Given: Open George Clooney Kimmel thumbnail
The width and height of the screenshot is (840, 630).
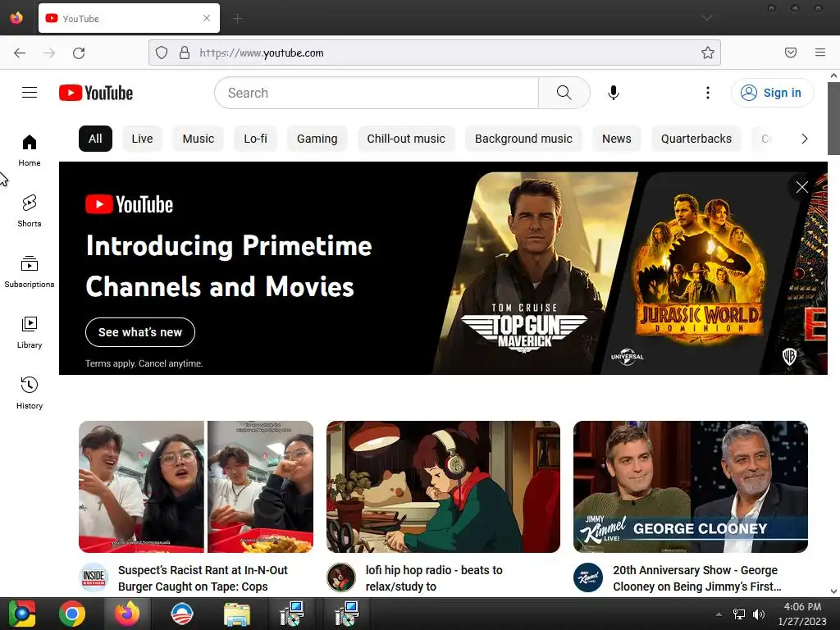Looking at the screenshot, I should coord(691,486).
